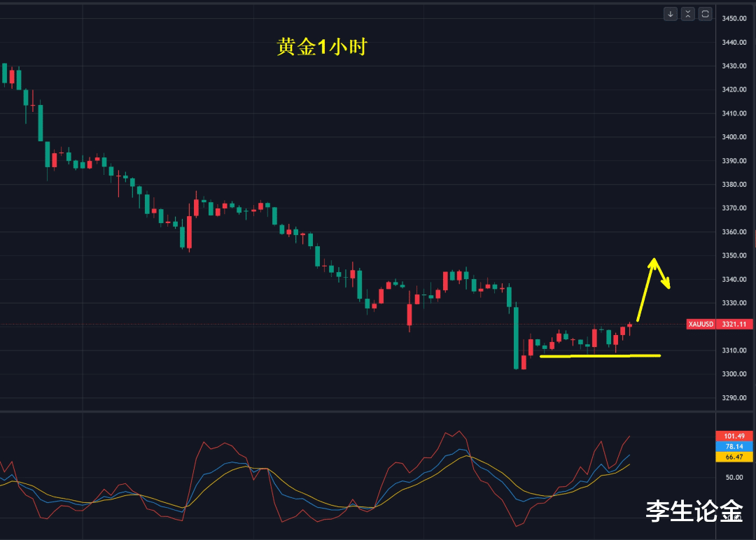Select the 黄金1小时 text annotation
This screenshot has width=756, height=540.
322,47
